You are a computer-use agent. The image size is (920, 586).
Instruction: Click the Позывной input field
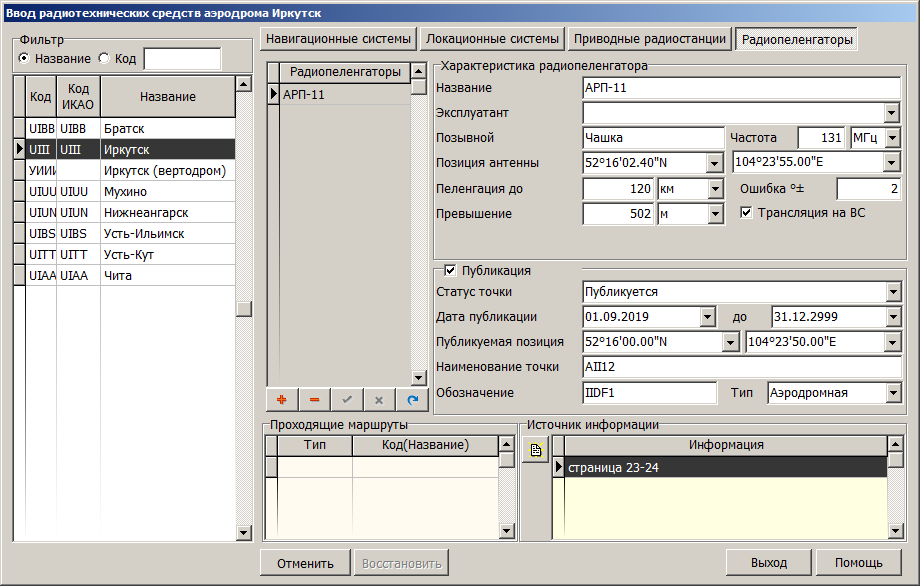(652, 138)
